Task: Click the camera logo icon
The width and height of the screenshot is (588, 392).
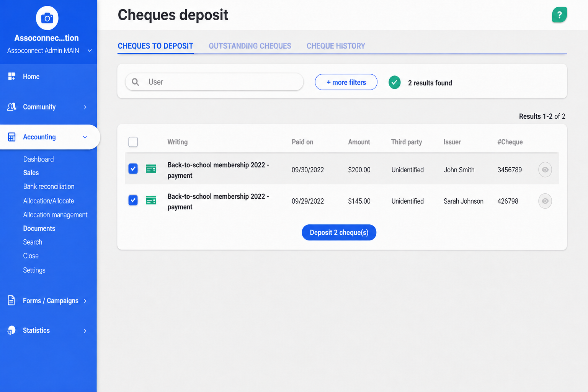Action: tap(47, 18)
